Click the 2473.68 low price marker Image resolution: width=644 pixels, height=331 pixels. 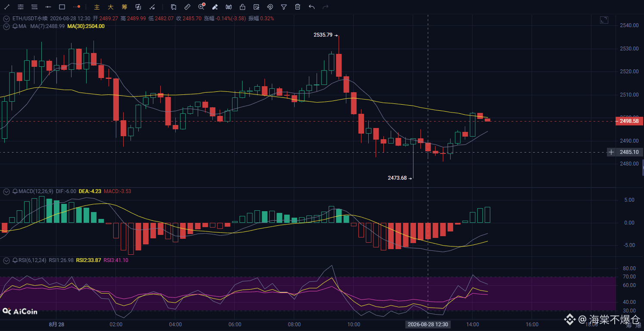pyautogui.click(x=397, y=178)
